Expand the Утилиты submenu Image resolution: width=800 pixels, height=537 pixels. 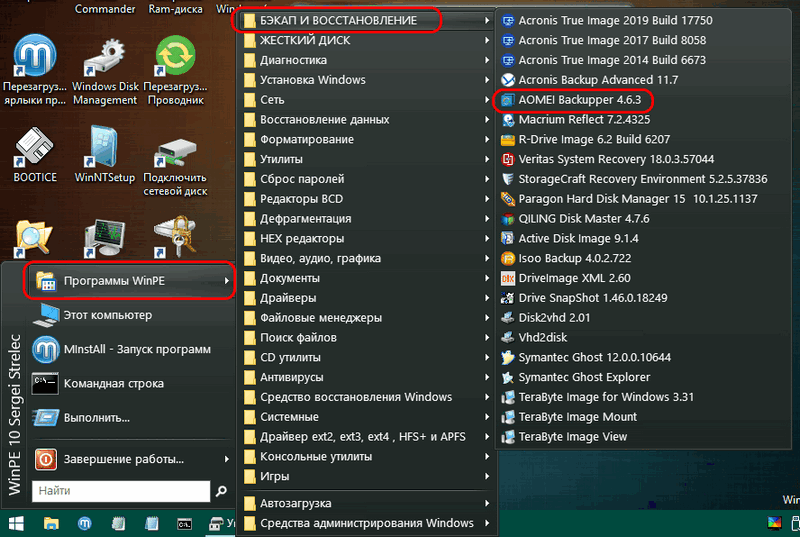(366, 160)
